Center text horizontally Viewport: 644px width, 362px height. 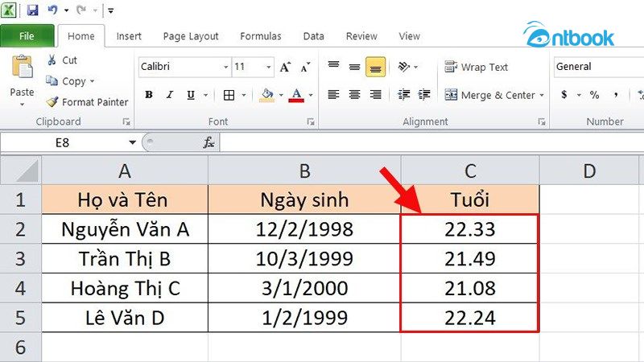[x=354, y=95]
